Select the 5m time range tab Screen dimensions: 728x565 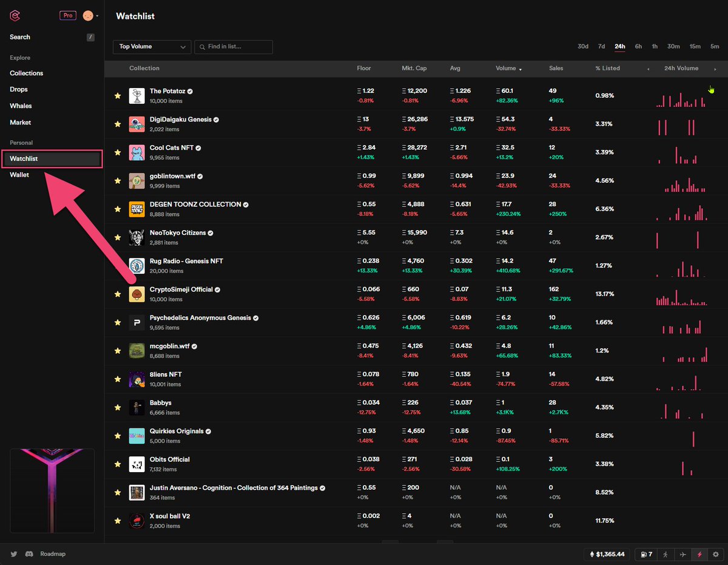[715, 47]
